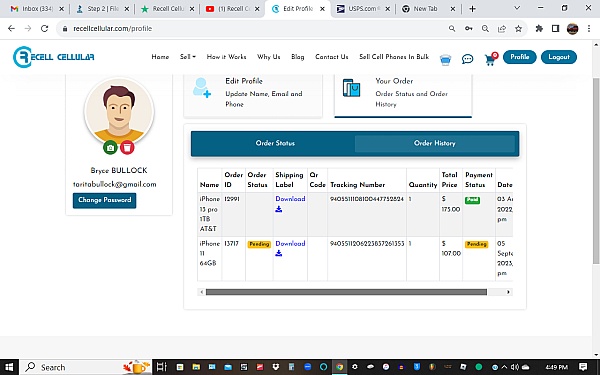Open the password key icon in address bar
This screenshot has width=600, height=375.
coord(468,29)
